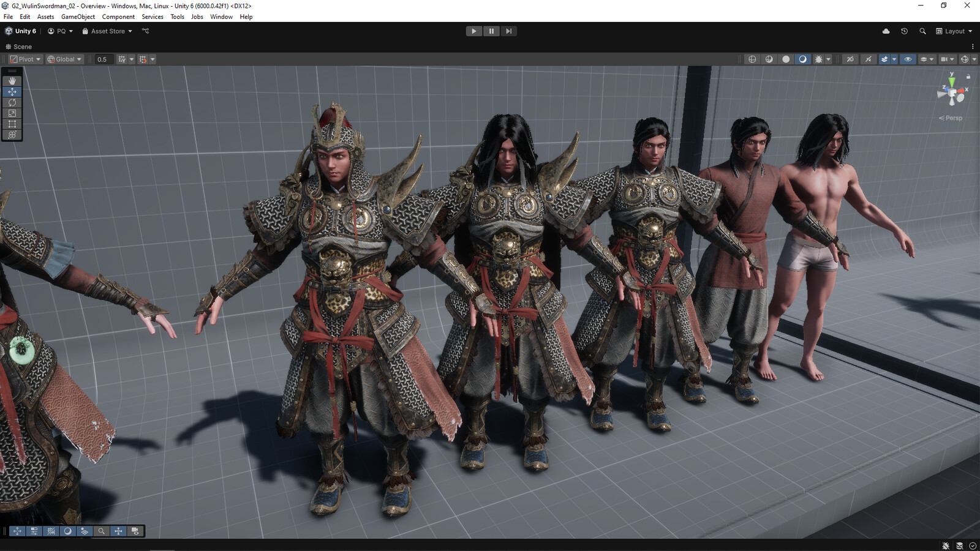Screen dimensions: 980x551
Task: Open the Assets menu
Action: [x=45, y=17]
